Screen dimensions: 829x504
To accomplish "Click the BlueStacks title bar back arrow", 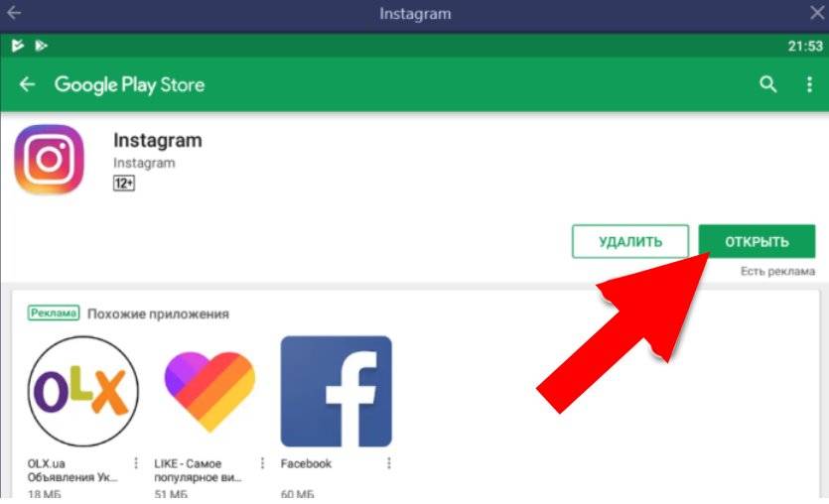I will [x=14, y=13].
